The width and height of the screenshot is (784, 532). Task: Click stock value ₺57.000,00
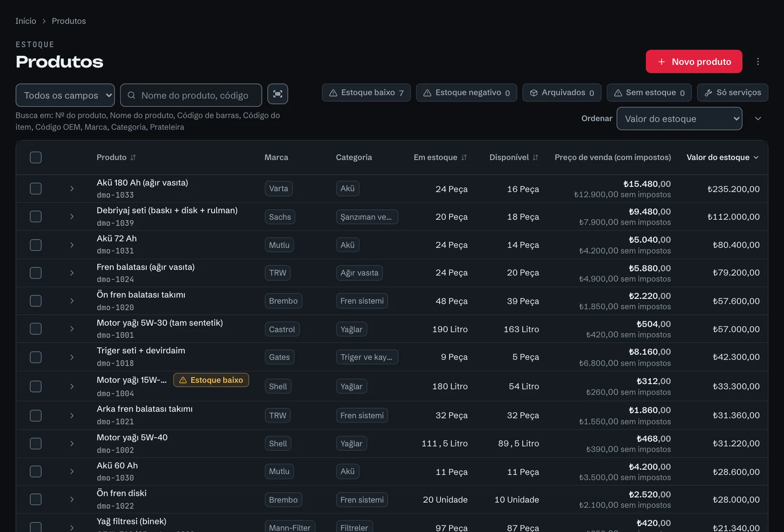coord(736,329)
